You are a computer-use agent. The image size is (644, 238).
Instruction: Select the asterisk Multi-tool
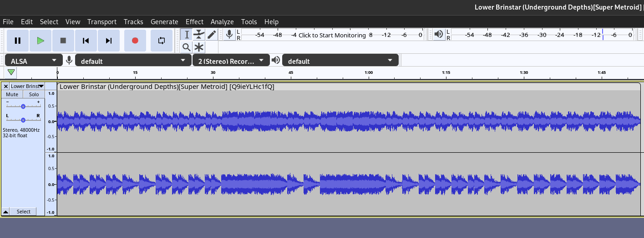(x=199, y=47)
